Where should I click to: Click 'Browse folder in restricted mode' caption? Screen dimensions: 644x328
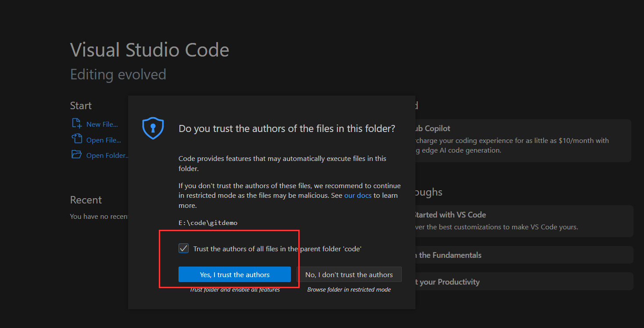click(349, 289)
